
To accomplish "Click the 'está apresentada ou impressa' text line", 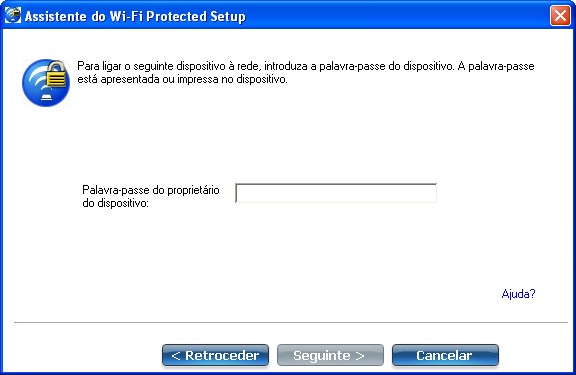I will click(x=182, y=79).
